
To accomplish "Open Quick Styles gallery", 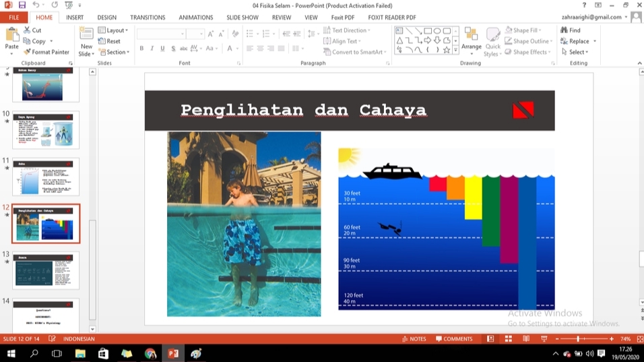I will click(x=492, y=42).
